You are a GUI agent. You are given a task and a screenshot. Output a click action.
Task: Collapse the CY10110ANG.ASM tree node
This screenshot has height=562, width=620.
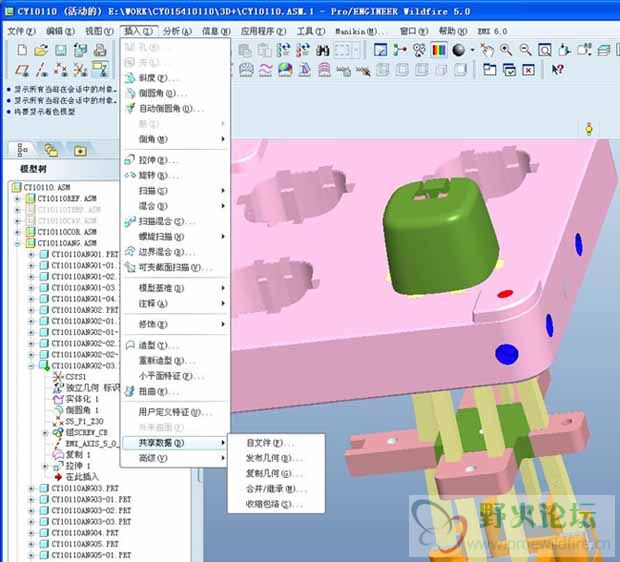tap(17, 243)
